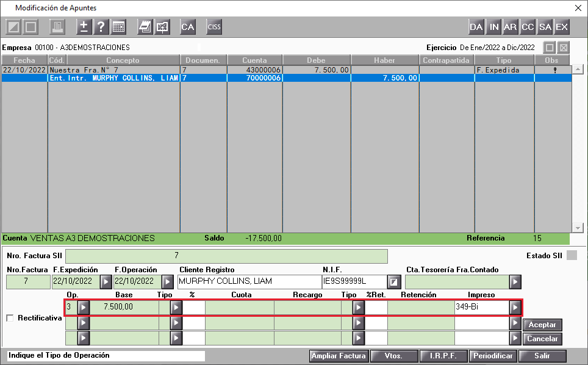Click the crossed box icon beside Ejercicio

(x=564, y=48)
